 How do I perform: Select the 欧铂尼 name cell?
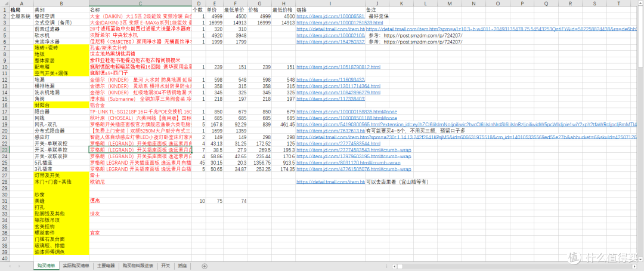[x=141, y=182]
